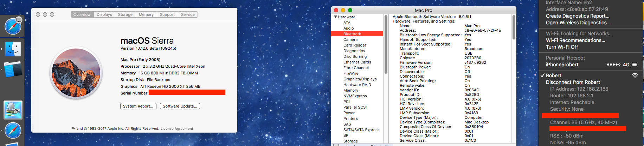Open the Memory tab in About This Mac
Image resolution: width=644 pixels, height=146 pixels.
[146, 14]
